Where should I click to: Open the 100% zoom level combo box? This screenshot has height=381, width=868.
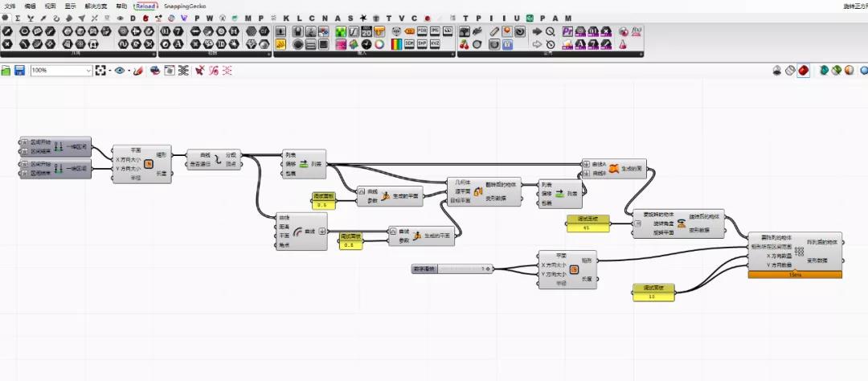[x=61, y=70]
